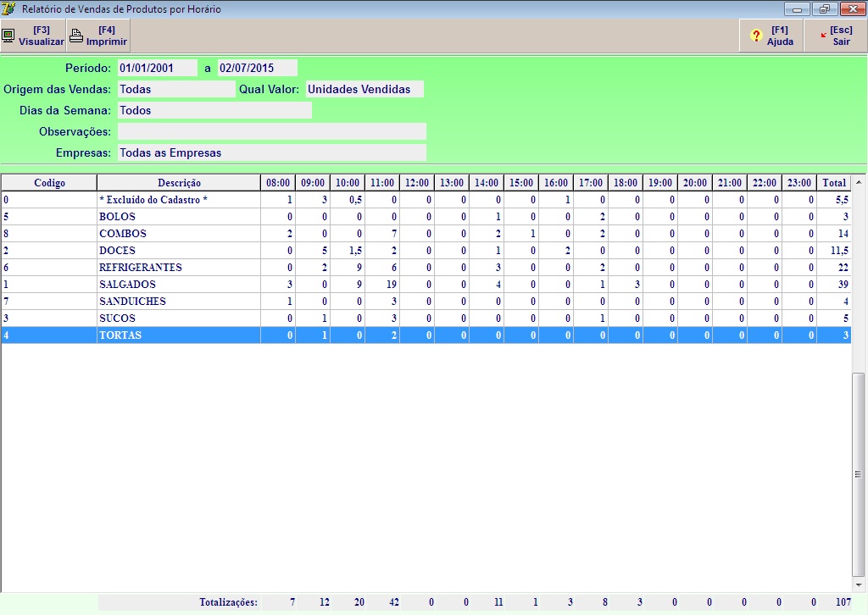
Task: Click the Período start date field
Action: coord(157,68)
